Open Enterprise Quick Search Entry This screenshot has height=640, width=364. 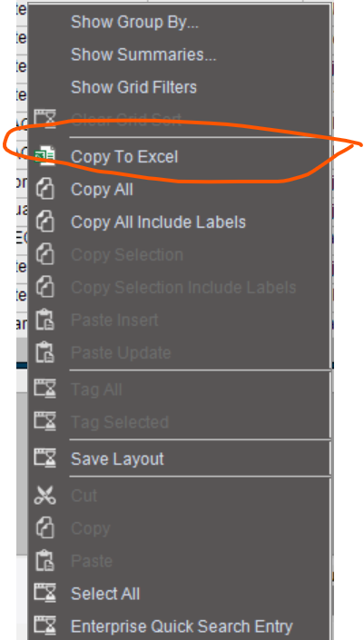[x=182, y=626]
